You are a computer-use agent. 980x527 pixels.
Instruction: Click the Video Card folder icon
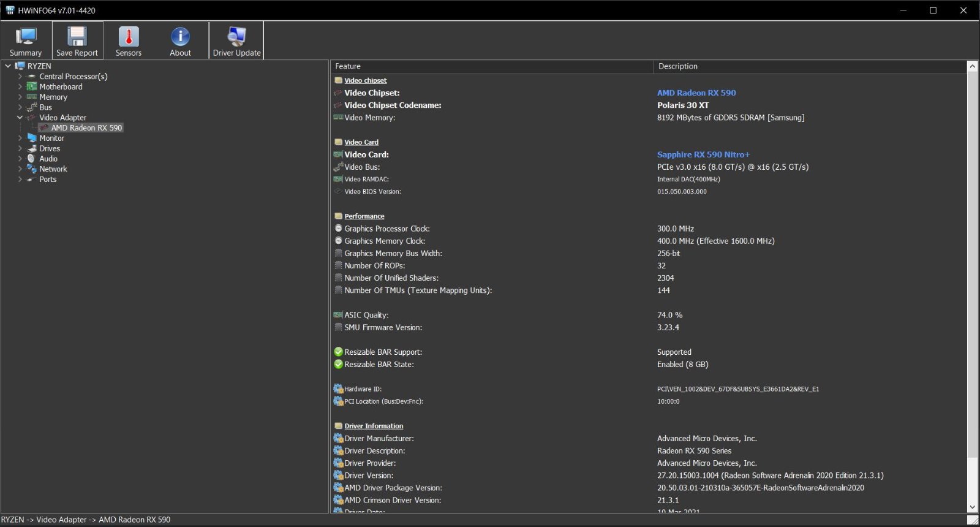tap(338, 142)
